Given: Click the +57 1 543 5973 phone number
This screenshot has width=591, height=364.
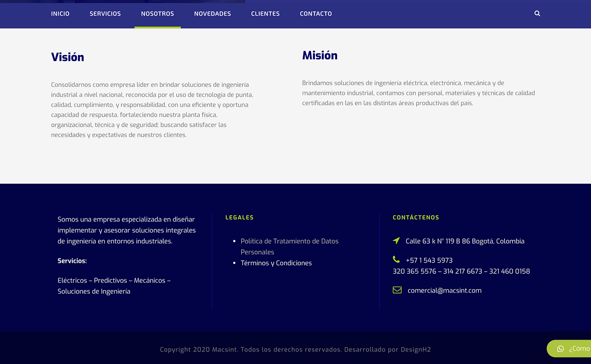Looking at the screenshot, I should 429,260.
